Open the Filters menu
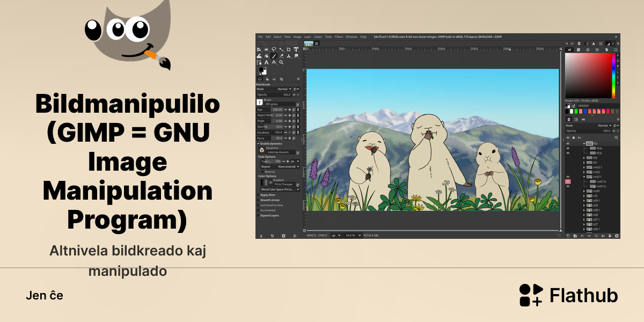Screen dimensions: 644x322 (339, 37)
